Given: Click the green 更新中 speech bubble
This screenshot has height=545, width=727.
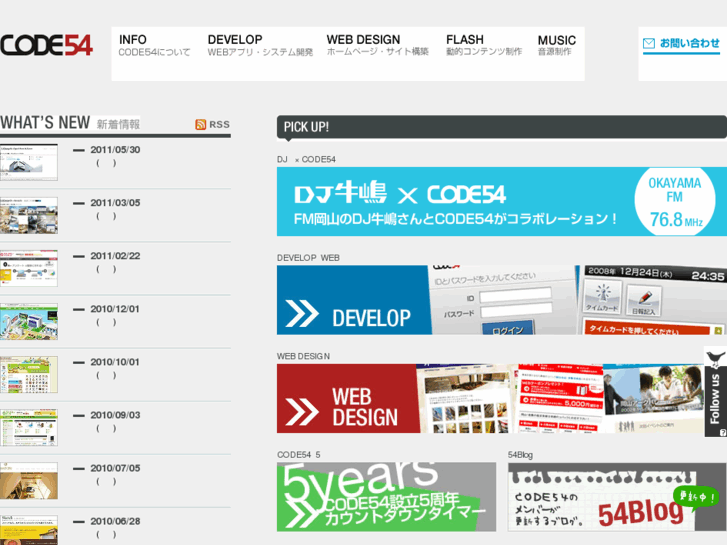Looking at the screenshot, I should 695,497.
